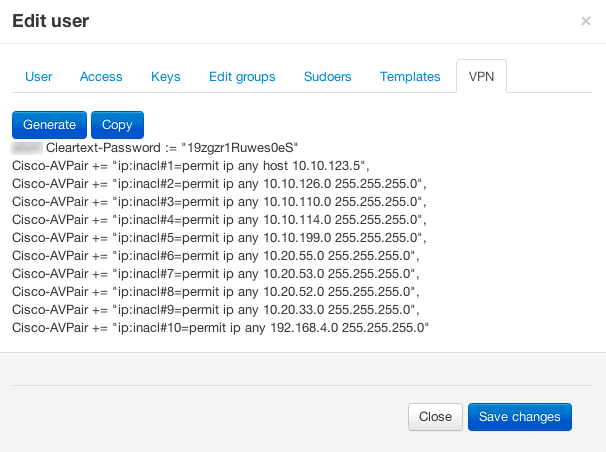Switch to the Templates tab

[x=410, y=77]
